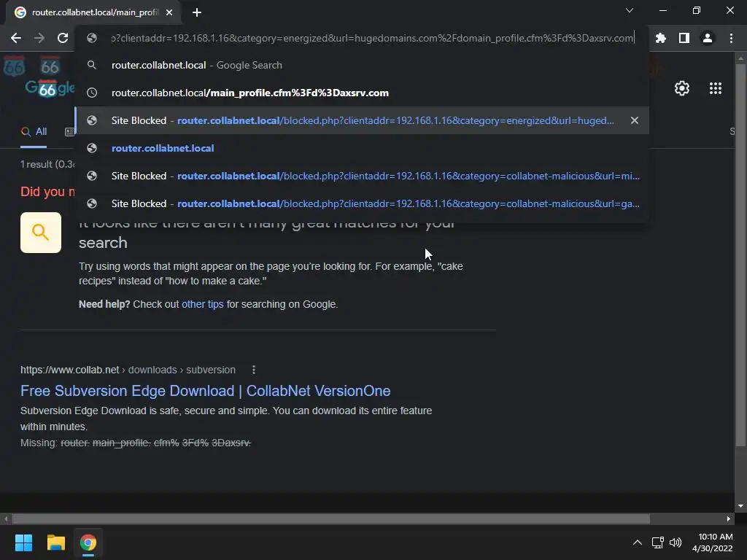Click the horizontal page scrollbar thumb
Viewport: 747px width, 560px height.
point(331,518)
